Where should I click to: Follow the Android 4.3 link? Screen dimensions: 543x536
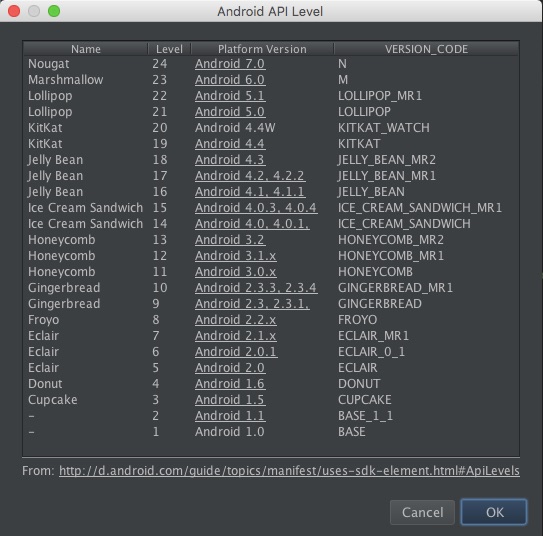click(x=230, y=160)
